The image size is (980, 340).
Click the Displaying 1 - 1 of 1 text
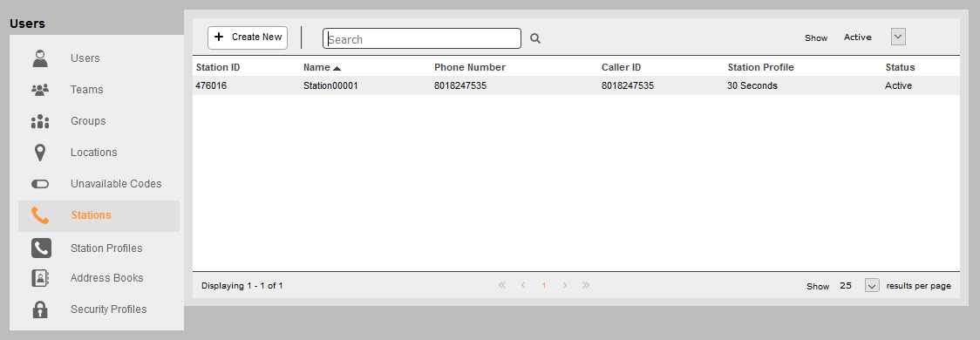[x=242, y=286]
